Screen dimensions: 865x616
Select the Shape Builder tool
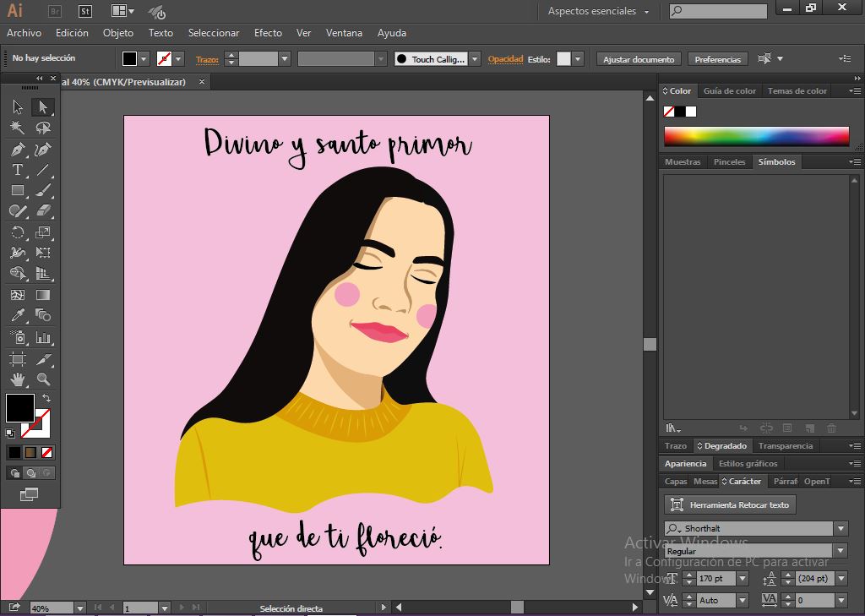18,273
